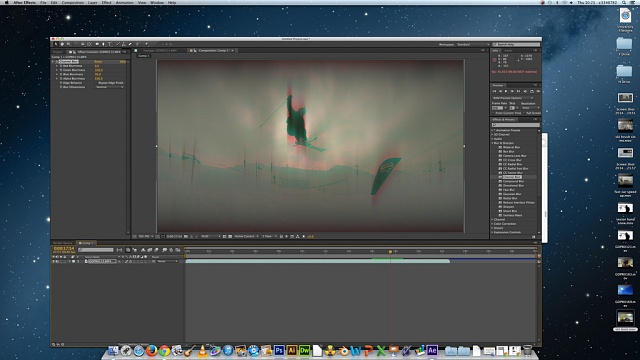This screenshot has height=360, width=640.
Task: Select the Hand tool
Action: point(62,44)
